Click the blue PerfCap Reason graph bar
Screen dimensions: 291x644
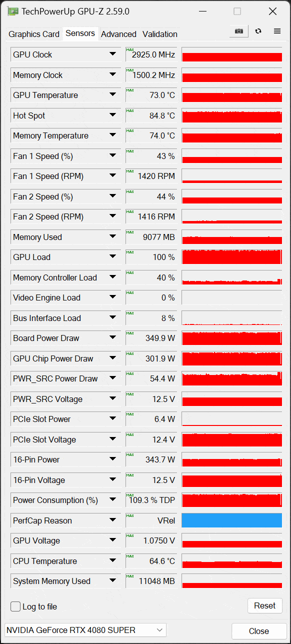coord(232,520)
